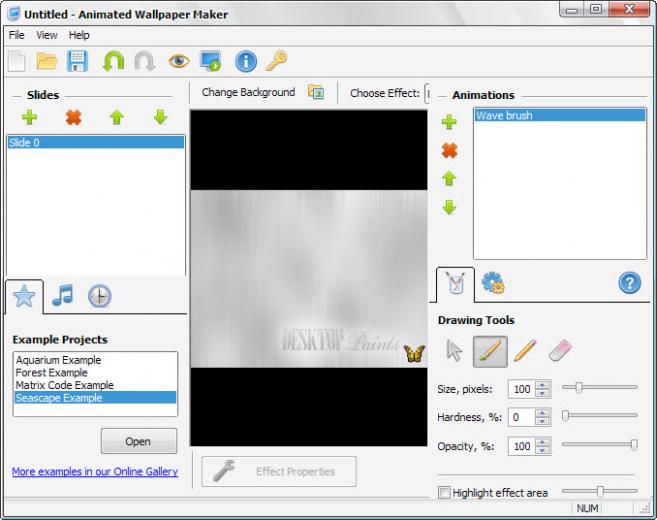Increase Size pixels with the up stepper

[x=542, y=385]
